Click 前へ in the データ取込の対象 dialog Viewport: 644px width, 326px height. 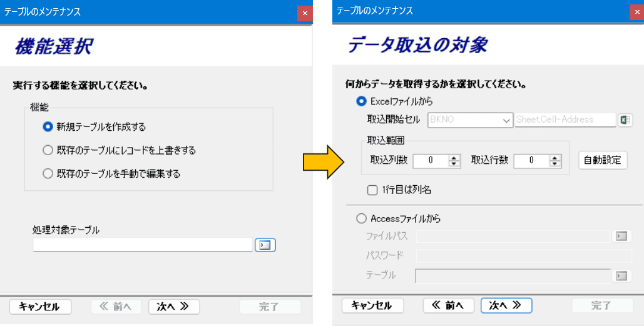(448, 305)
